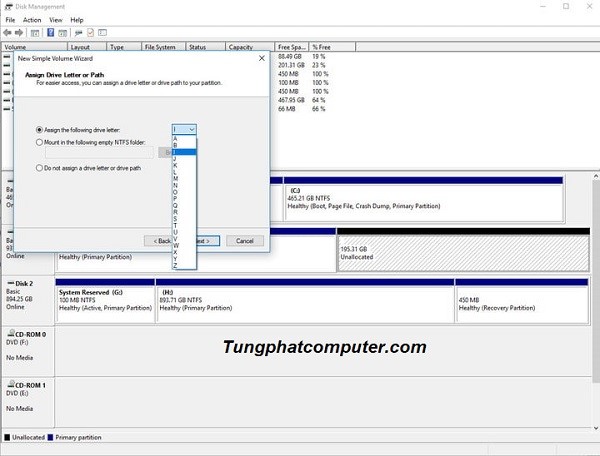The height and width of the screenshot is (456, 600).
Task: Click the wizard's Cancel button
Action: tap(245, 241)
